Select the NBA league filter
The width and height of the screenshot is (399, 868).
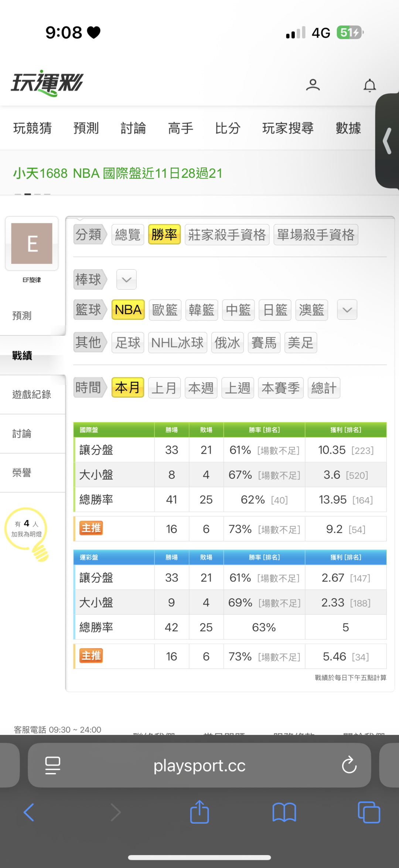(128, 310)
